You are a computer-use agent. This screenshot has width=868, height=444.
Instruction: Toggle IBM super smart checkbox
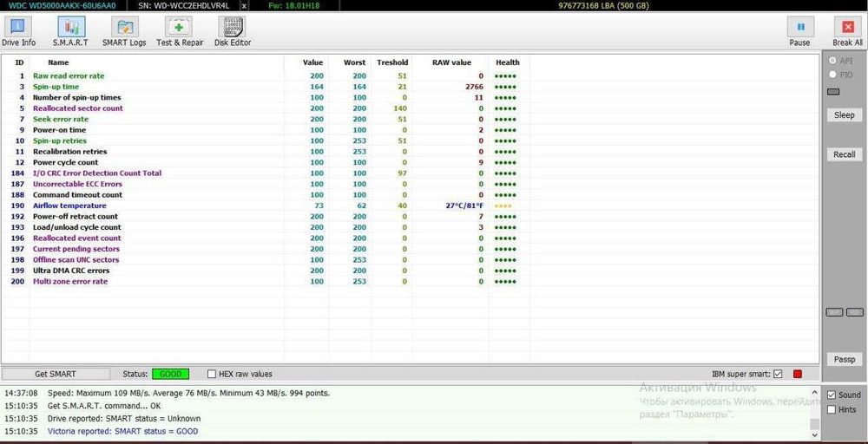[778, 374]
